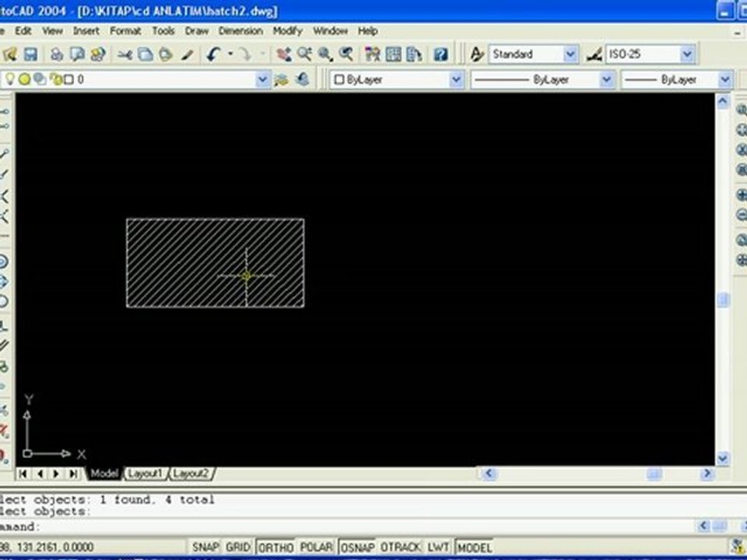Screen dimensions: 747x560
Task: Click in the Command line prompt
Action: [x=348, y=527]
